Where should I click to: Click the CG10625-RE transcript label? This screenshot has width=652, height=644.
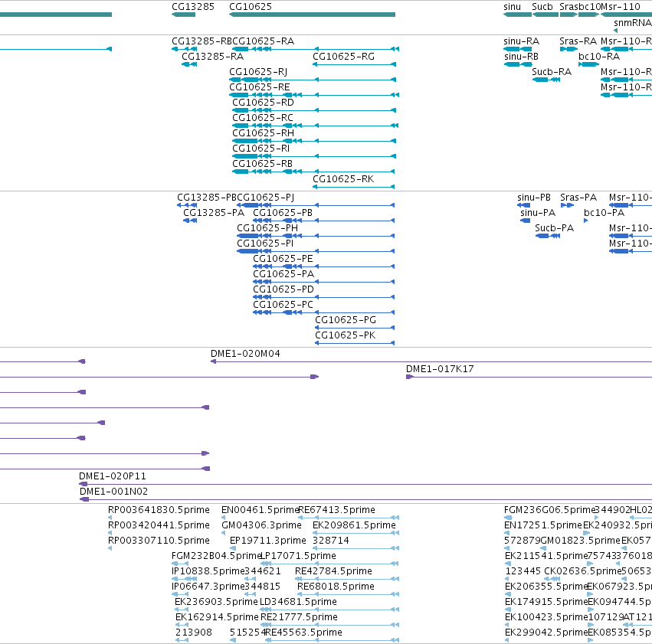tap(260, 87)
